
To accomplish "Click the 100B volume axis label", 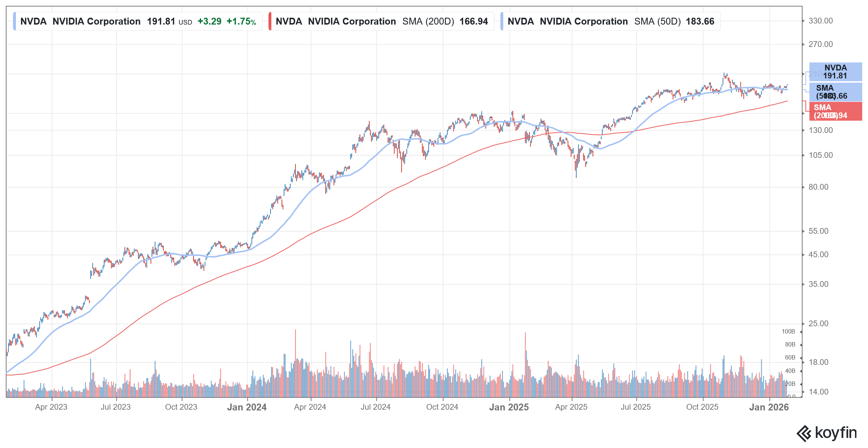I will [788, 332].
